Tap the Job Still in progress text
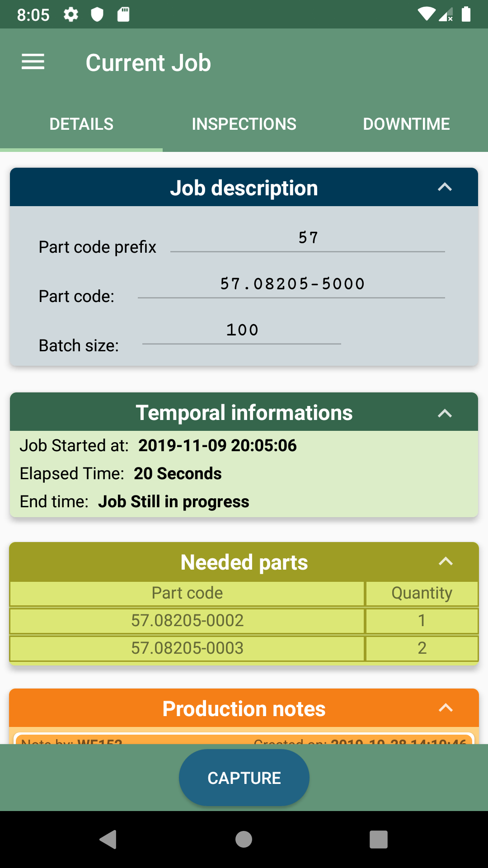This screenshot has height=868, width=488. (174, 502)
